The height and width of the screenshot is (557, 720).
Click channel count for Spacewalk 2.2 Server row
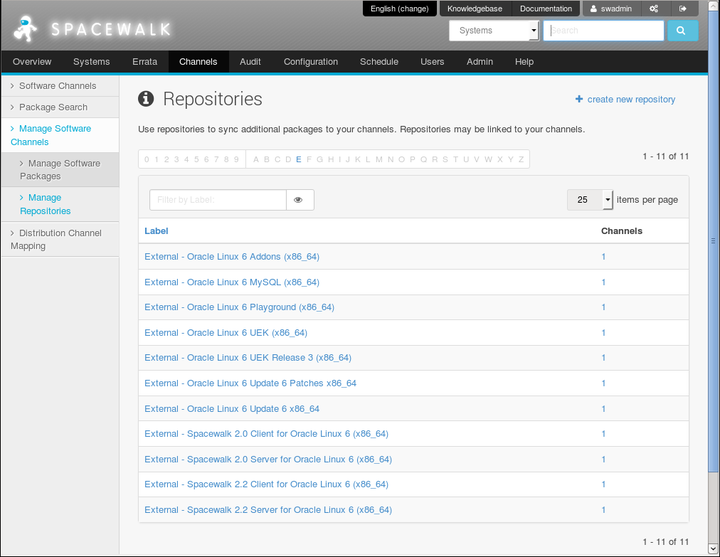coord(603,510)
